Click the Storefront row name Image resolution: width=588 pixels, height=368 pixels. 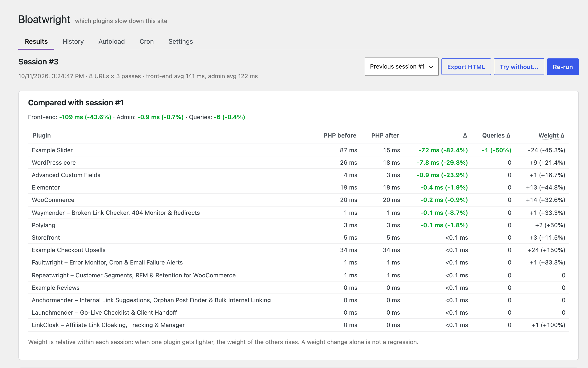(x=46, y=238)
